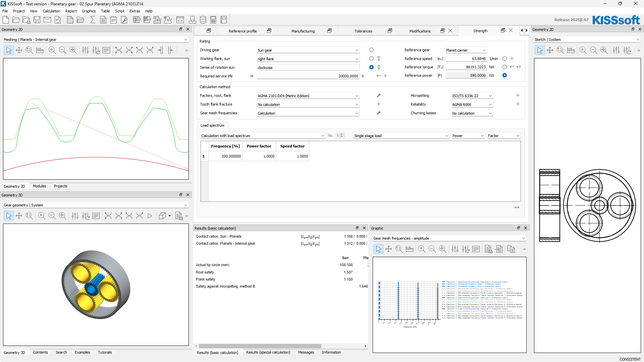Open the database icon in main toolbar
Screen dimensions: 644x362
(x=203, y=20)
